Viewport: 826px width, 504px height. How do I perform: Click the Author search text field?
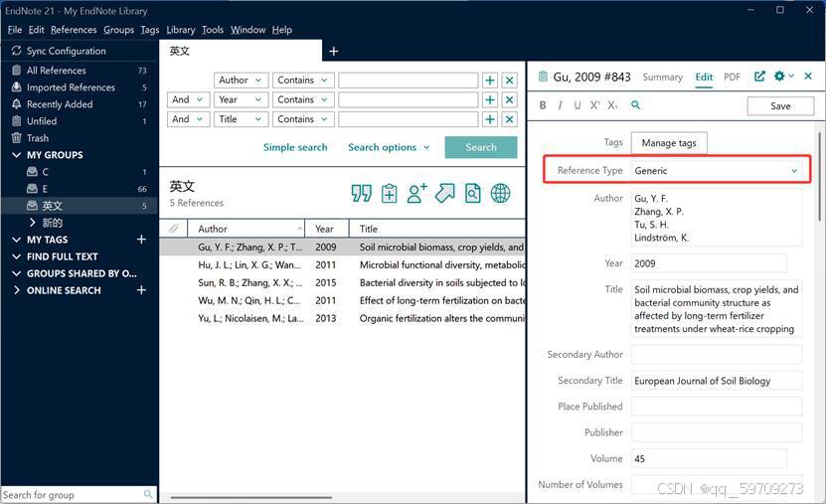(409, 81)
